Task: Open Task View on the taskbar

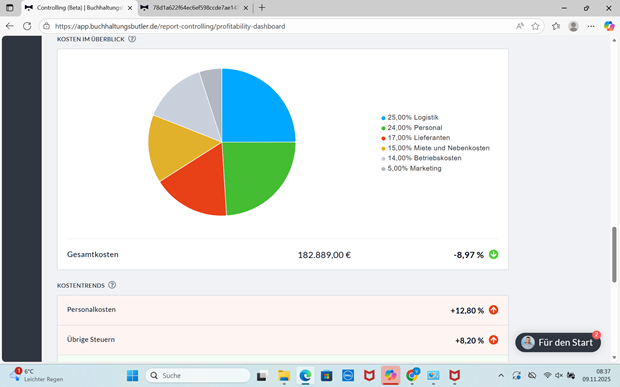Action: tap(261, 376)
